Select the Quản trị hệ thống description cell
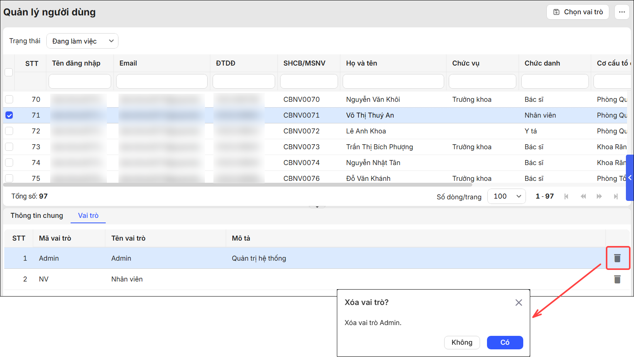634x364 pixels. (x=259, y=258)
